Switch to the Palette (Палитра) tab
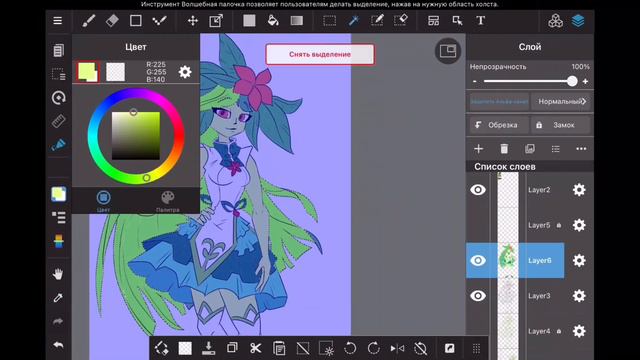The height and width of the screenshot is (360, 640). pyautogui.click(x=167, y=201)
